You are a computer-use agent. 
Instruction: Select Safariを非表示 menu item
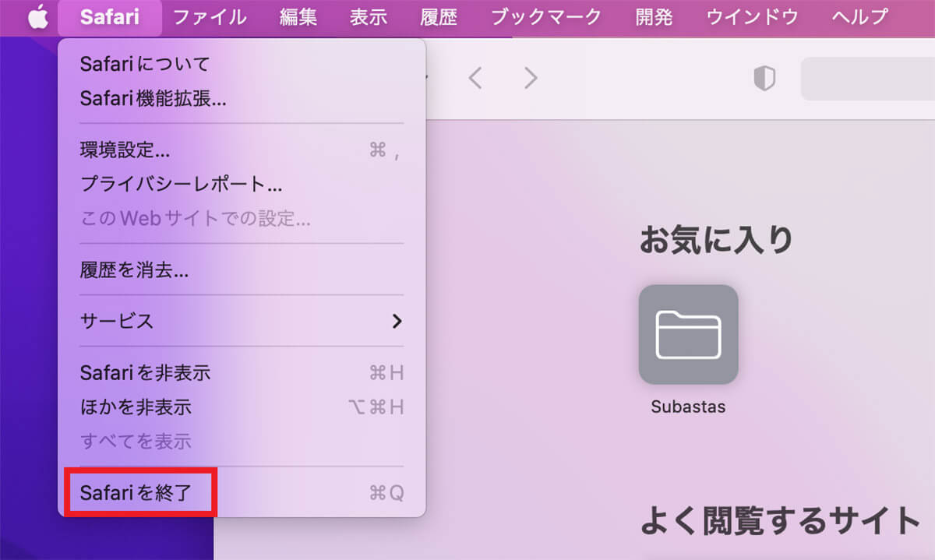click(242, 373)
